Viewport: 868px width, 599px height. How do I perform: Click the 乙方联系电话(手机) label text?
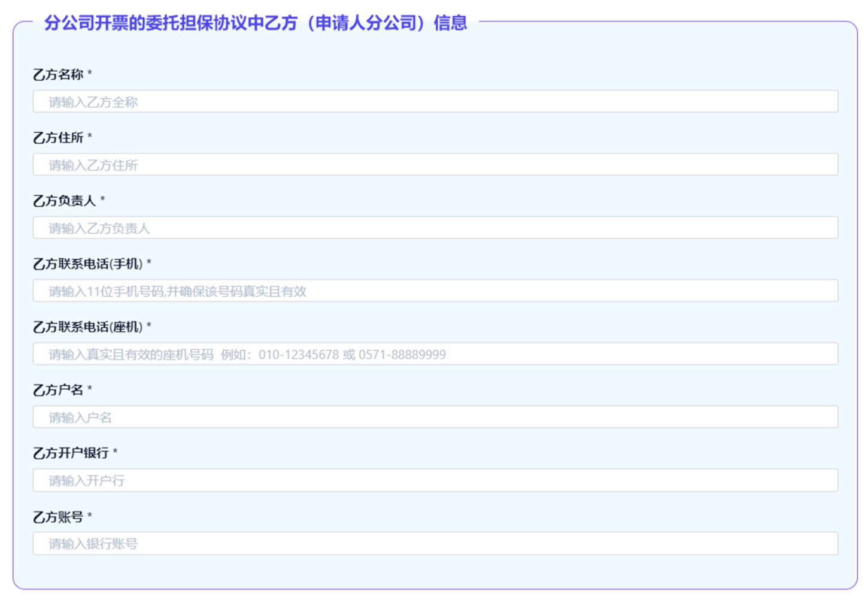point(87,264)
